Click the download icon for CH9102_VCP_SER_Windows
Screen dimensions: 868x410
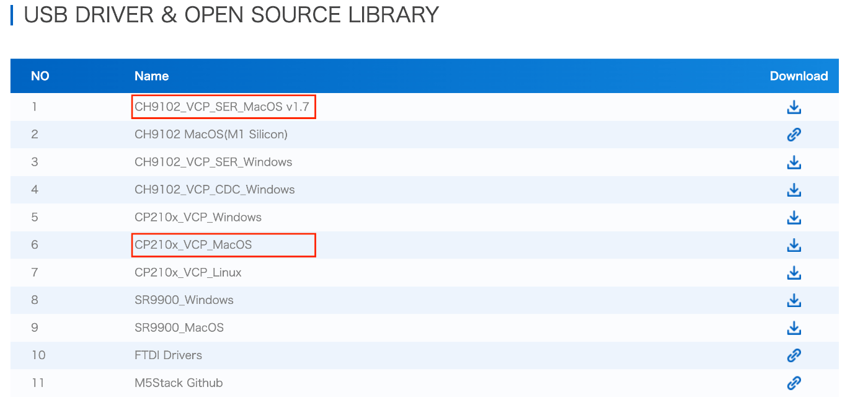click(794, 163)
